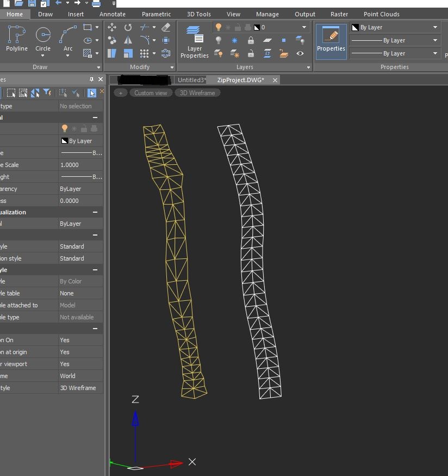Toggle layer freeze snowflake in layer dropdown
448x476 pixels.
tap(228, 27)
